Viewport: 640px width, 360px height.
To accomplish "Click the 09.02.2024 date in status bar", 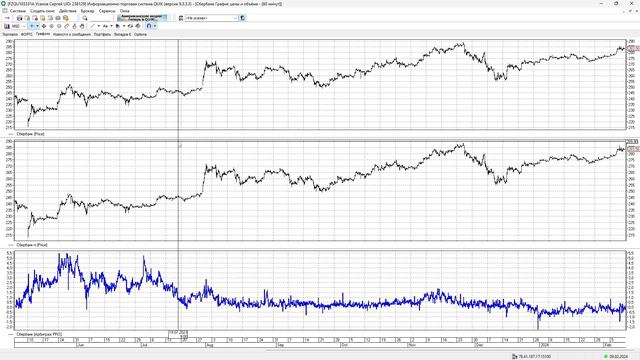I will tap(619, 357).
